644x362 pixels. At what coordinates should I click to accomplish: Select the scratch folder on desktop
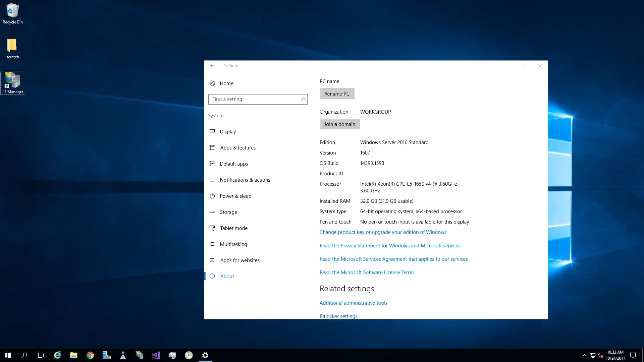(x=13, y=49)
